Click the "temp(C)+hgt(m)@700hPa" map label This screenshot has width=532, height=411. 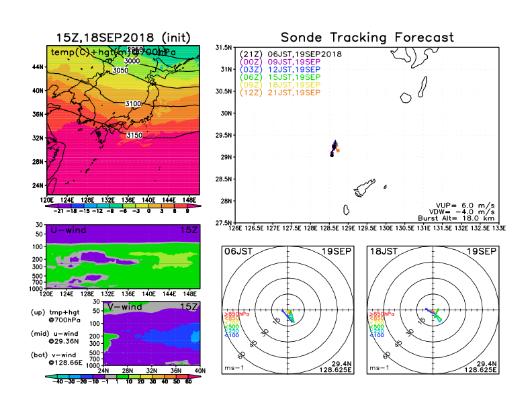coord(114,52)
